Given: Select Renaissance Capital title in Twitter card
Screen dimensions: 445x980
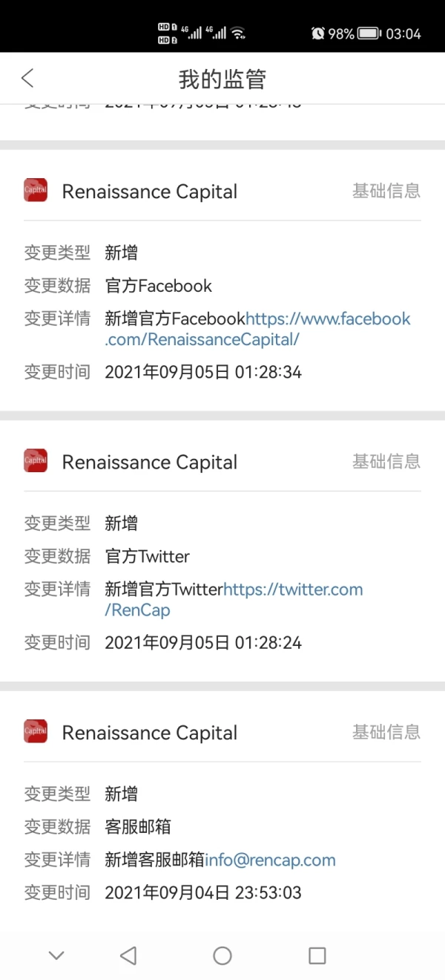Looking at the screenshot, I should 150,462.
